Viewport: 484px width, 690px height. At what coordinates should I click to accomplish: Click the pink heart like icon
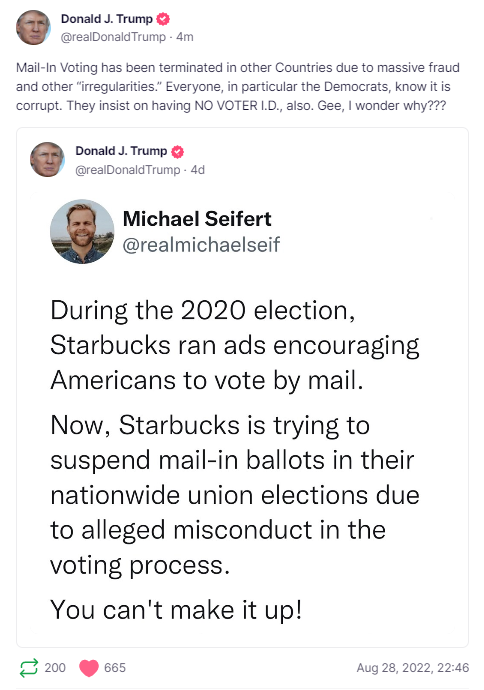pos(88,668)
